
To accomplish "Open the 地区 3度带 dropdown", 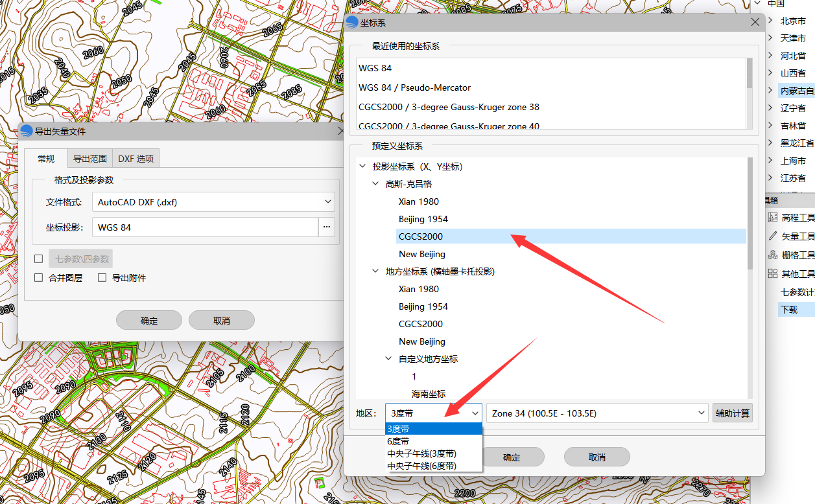I will tap(434, 413).
